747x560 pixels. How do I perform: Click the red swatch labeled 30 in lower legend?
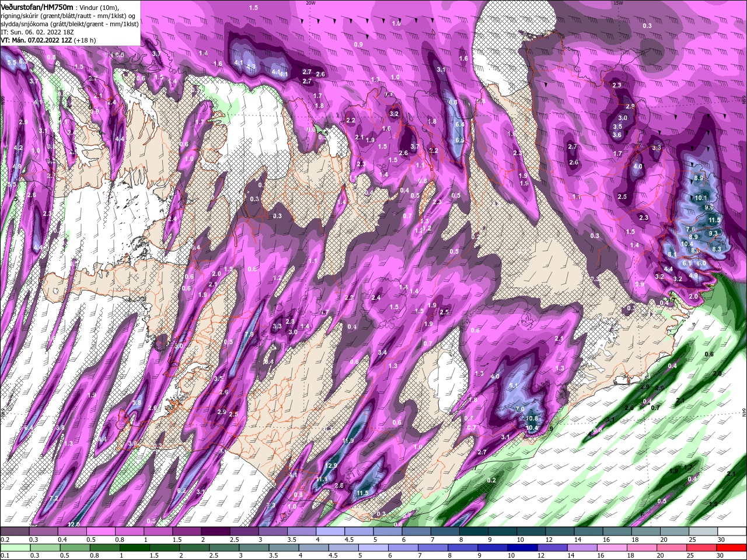731,548
